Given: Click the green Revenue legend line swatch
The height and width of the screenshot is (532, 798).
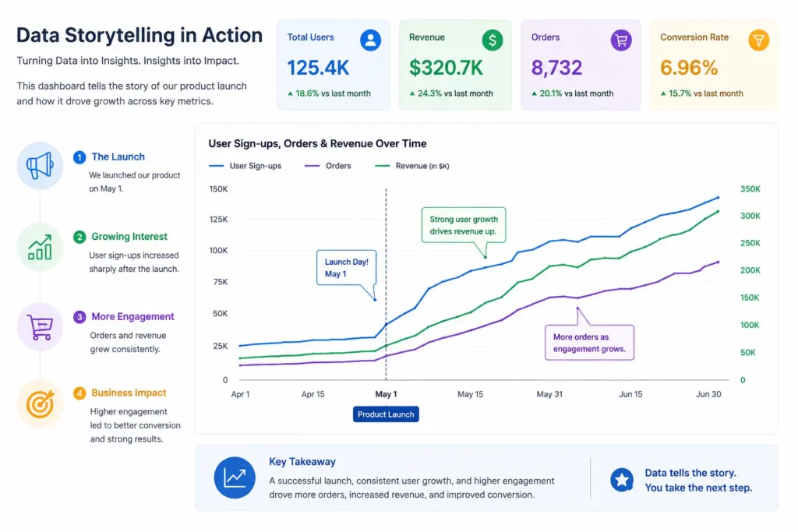Looking at the screenshot, I should [382, 166].
